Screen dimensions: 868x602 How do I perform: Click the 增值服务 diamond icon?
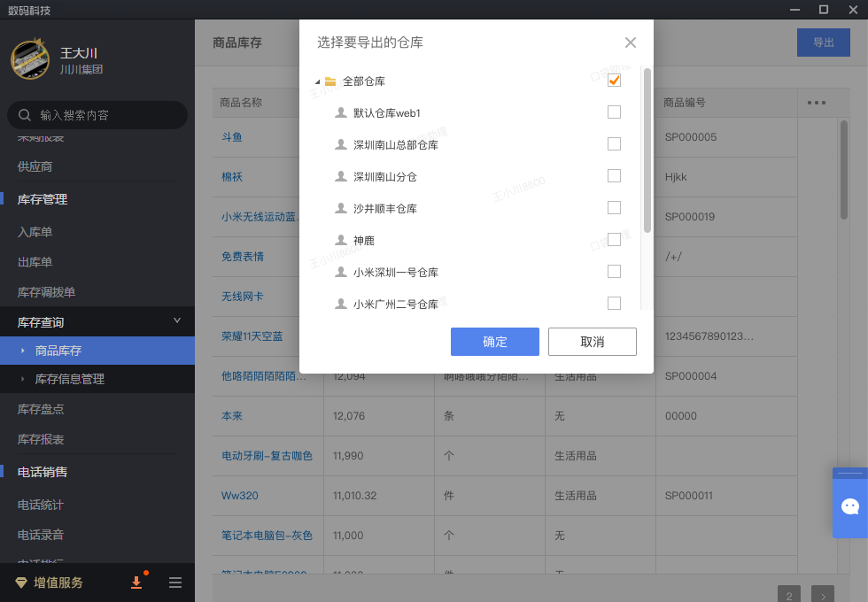tap(22, 583)
